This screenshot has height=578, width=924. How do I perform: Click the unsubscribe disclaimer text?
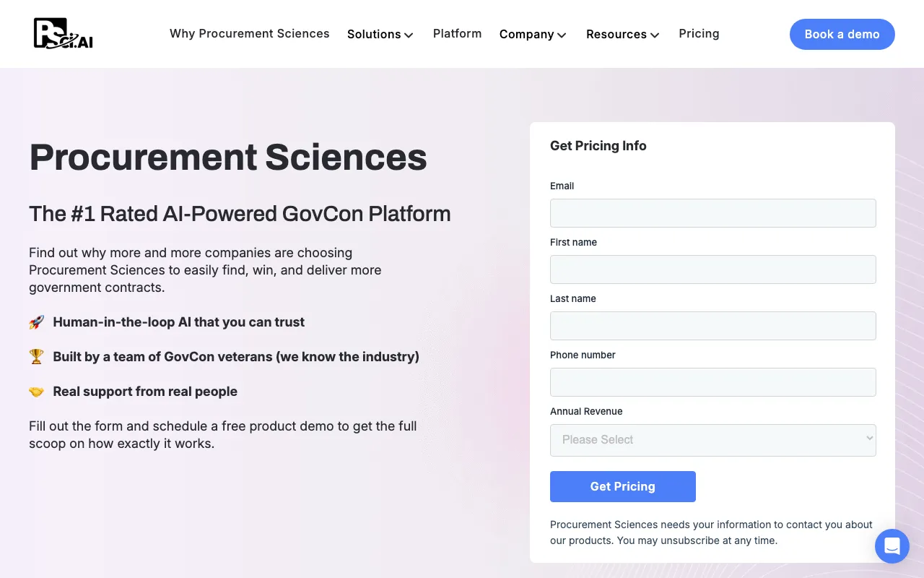(711, 532)
